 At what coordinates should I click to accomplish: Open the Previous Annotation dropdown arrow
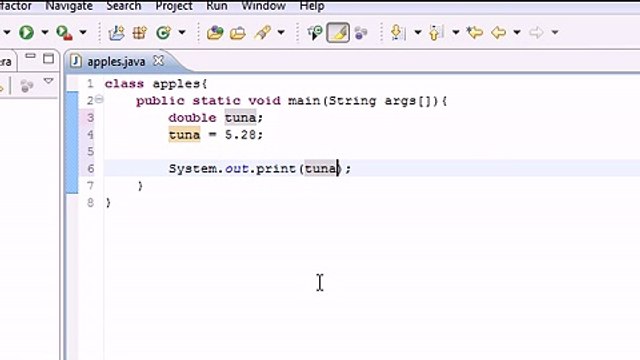(456, 32)
